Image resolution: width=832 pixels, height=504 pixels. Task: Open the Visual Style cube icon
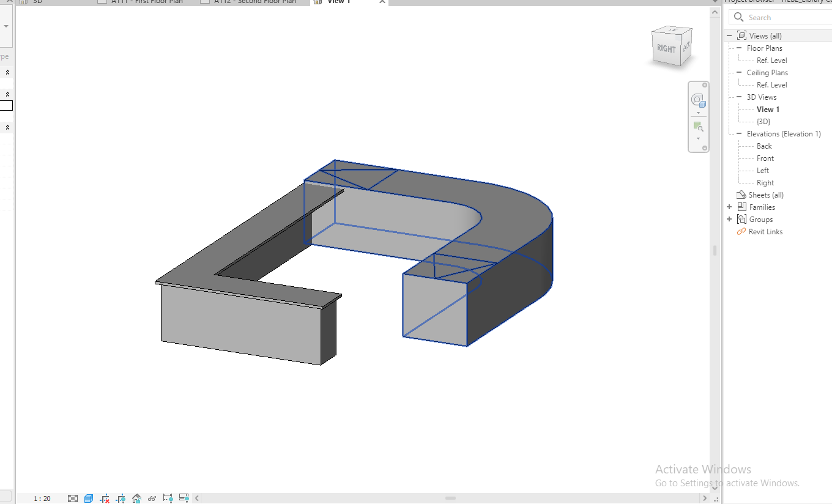89,498
